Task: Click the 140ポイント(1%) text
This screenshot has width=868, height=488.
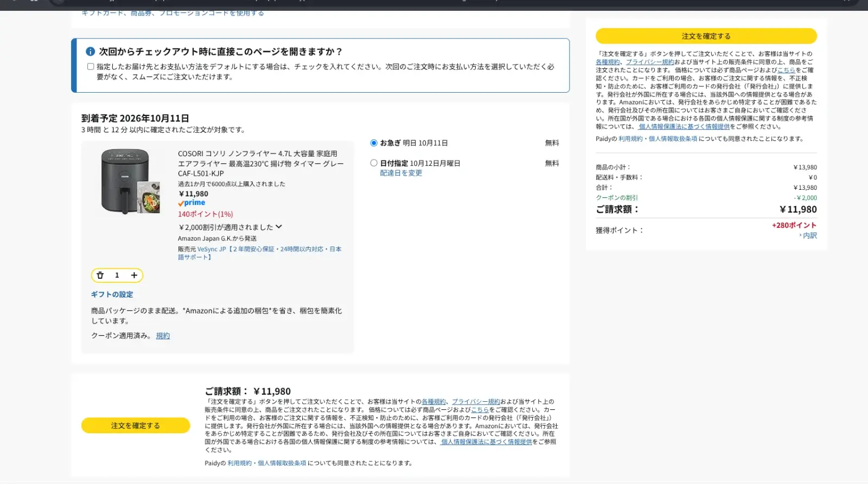Action: 206,215
